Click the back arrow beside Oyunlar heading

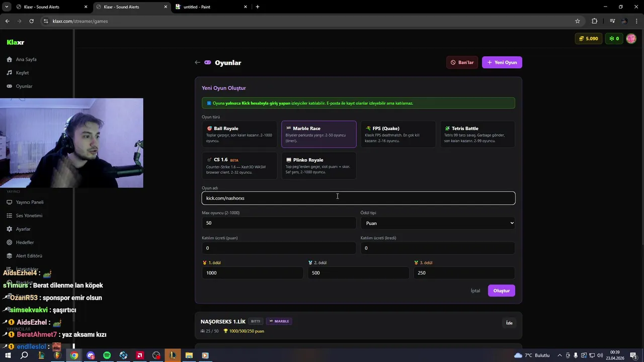[x=197, y=62]
